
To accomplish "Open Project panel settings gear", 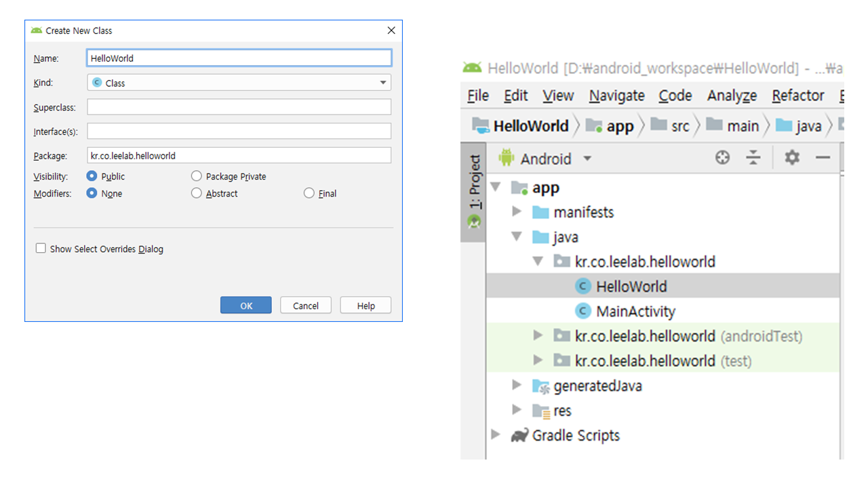I will coord(791,158).
